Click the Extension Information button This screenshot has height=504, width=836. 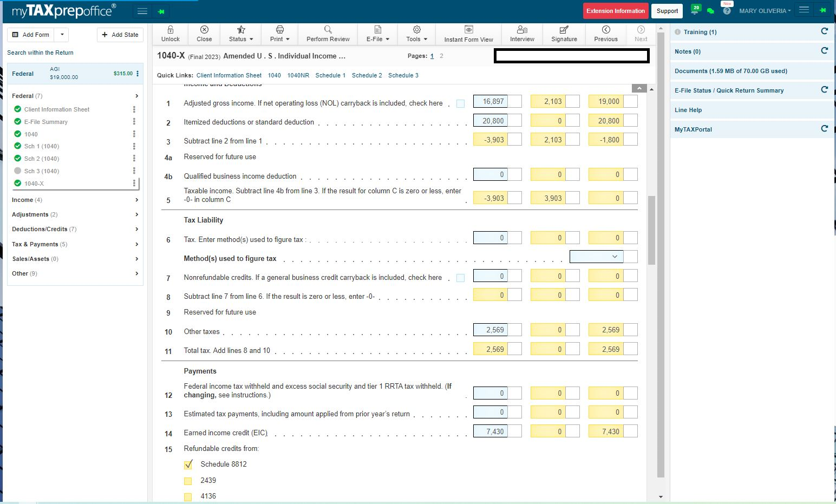pos(616,11)
